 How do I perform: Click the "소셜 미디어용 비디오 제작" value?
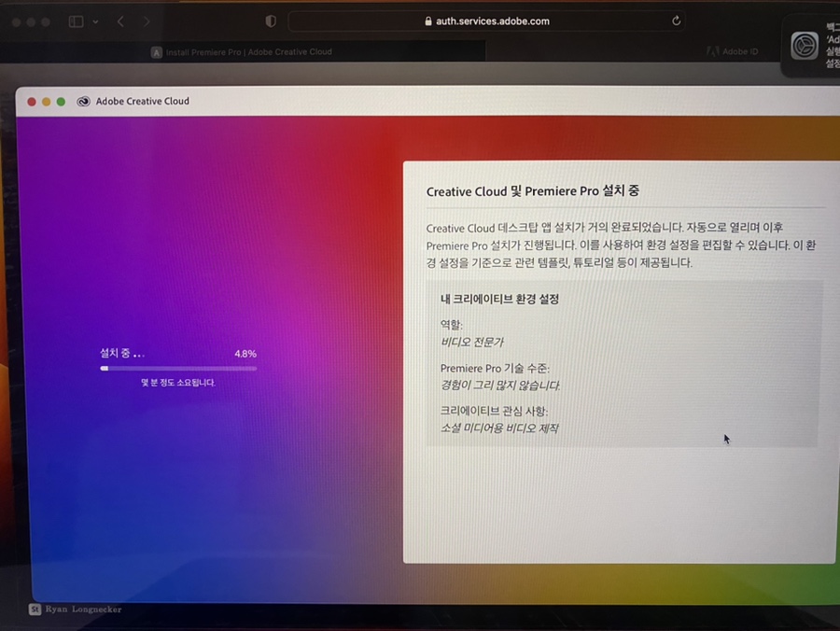pos(498,428)
